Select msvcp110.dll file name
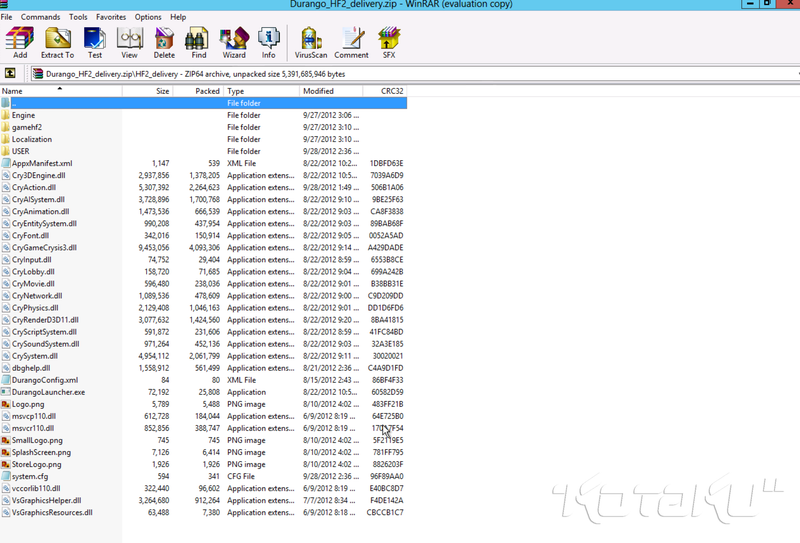 coord(34,416)
